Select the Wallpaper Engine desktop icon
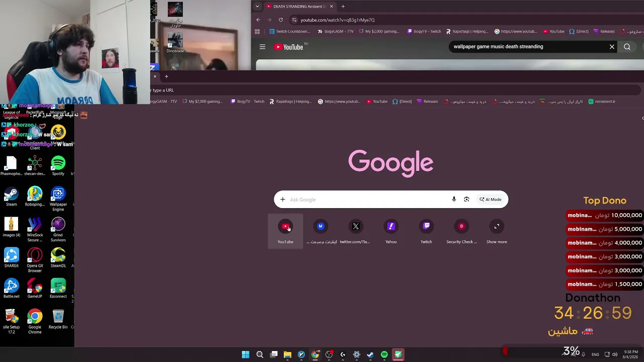The height and width of the screenshot is (362, 644). (58, 200)
